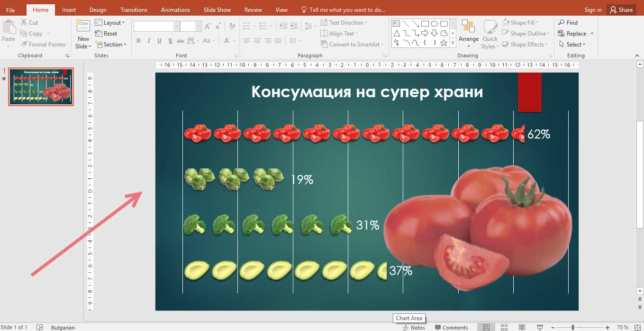
Task: Click the Reset slide button
Action: [x=106, y=34]
